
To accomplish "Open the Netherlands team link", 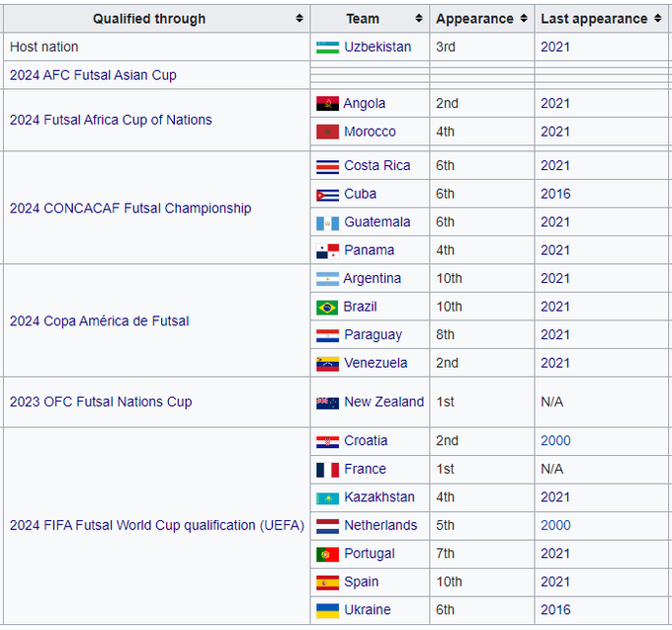I will pos(380,526).
